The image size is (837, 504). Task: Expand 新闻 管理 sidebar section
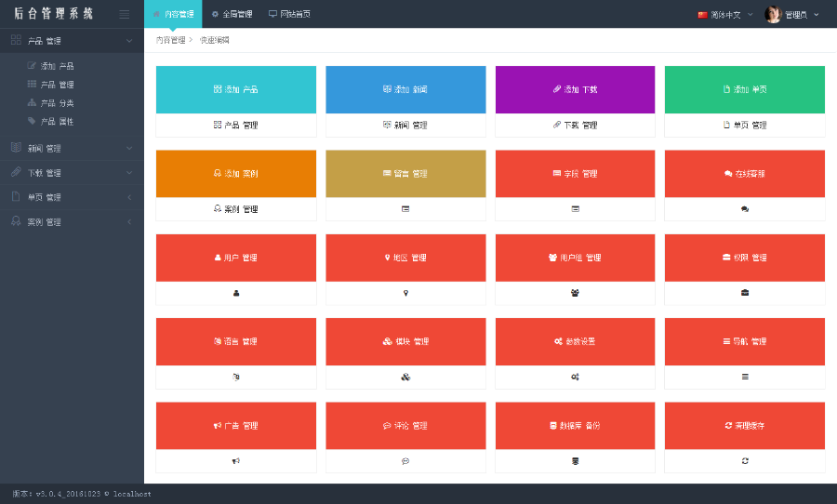coord(72,148)
